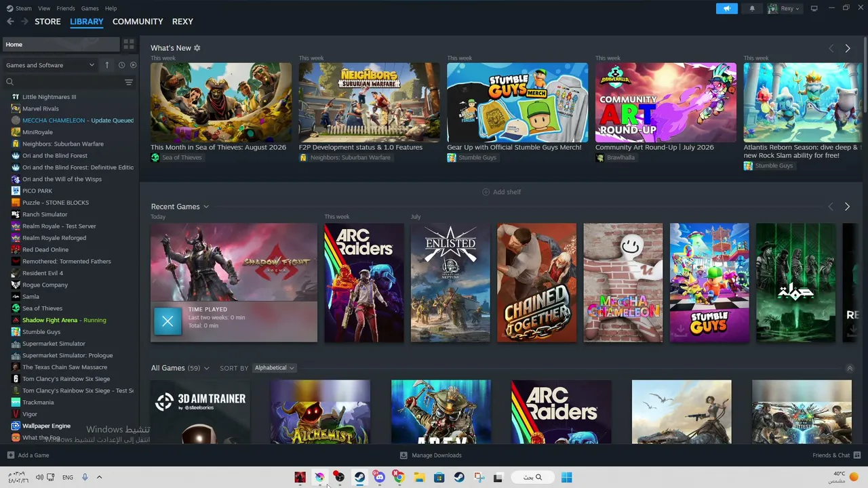Switch Steam to Big Picture mode
The image size is (868, 488).
pos(814,8)
